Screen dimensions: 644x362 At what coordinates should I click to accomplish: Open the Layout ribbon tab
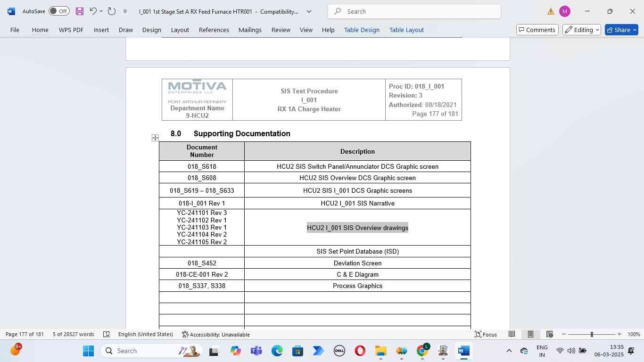point(180,30)
